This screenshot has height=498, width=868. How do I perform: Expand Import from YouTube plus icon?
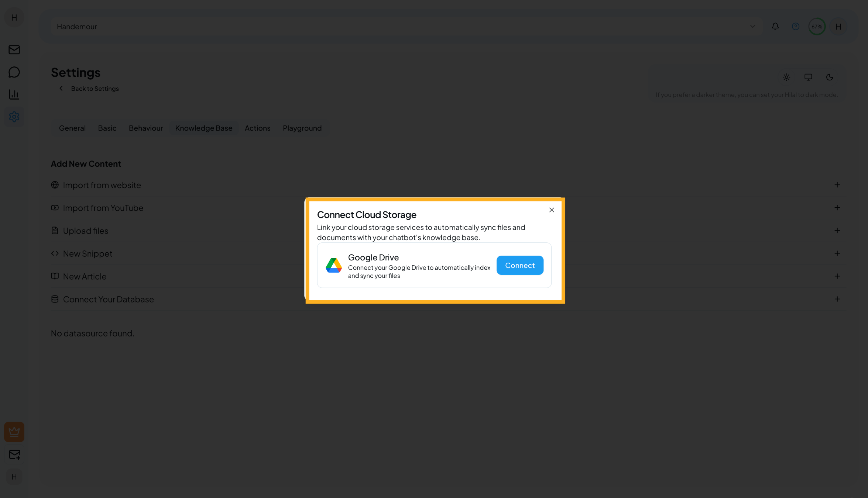[x=837, y=208]
